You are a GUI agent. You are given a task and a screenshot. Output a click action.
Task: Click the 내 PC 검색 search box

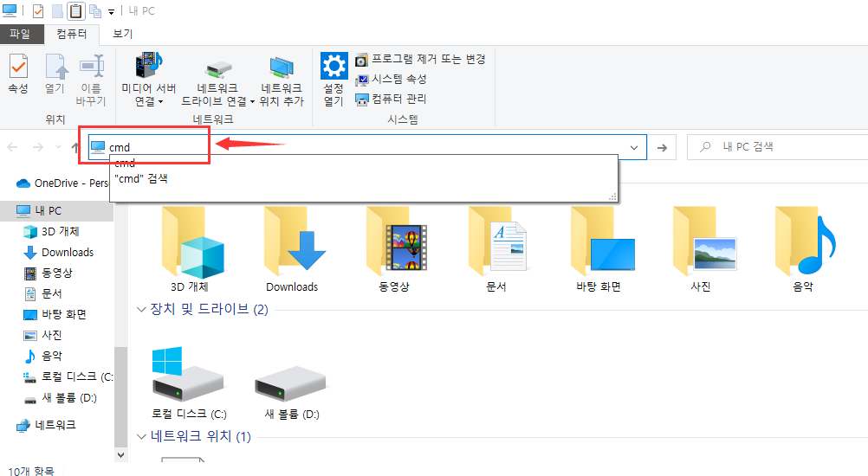coord(778,147)
